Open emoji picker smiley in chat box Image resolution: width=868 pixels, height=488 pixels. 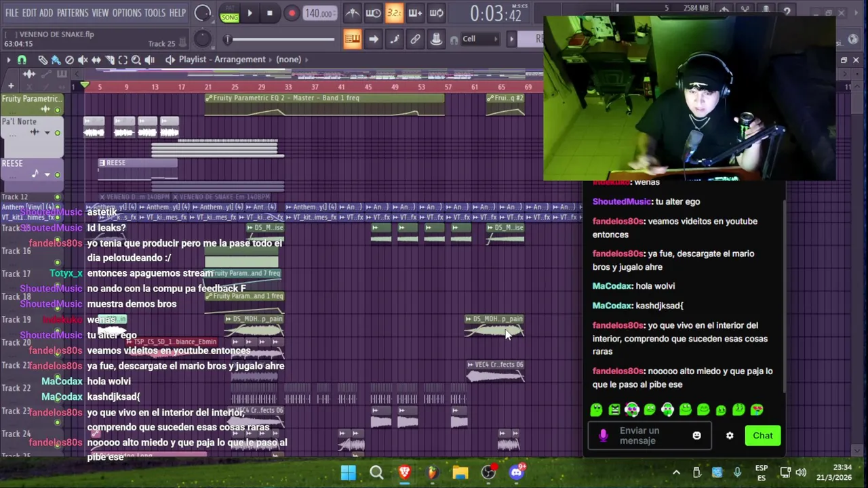click(696, 436)
